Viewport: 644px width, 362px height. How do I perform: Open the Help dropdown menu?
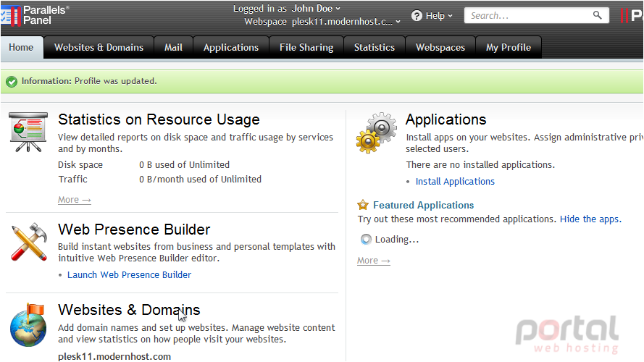point(439,16)
